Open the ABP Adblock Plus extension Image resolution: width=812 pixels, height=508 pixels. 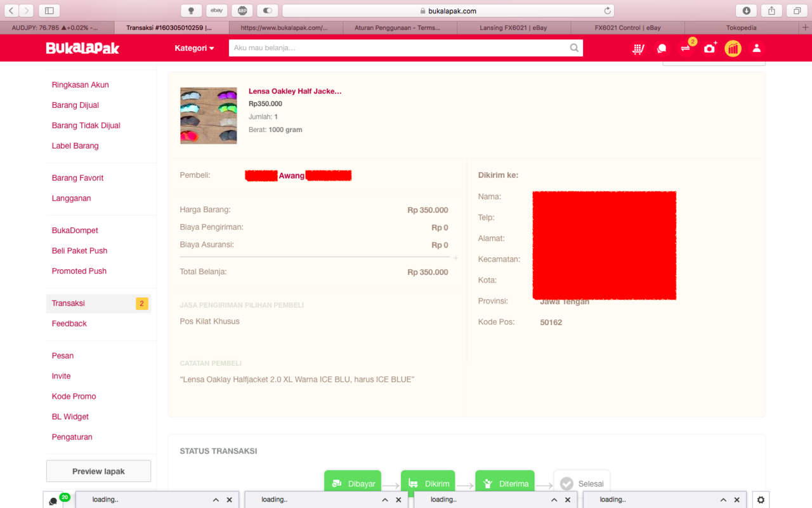tap(242, 10)
